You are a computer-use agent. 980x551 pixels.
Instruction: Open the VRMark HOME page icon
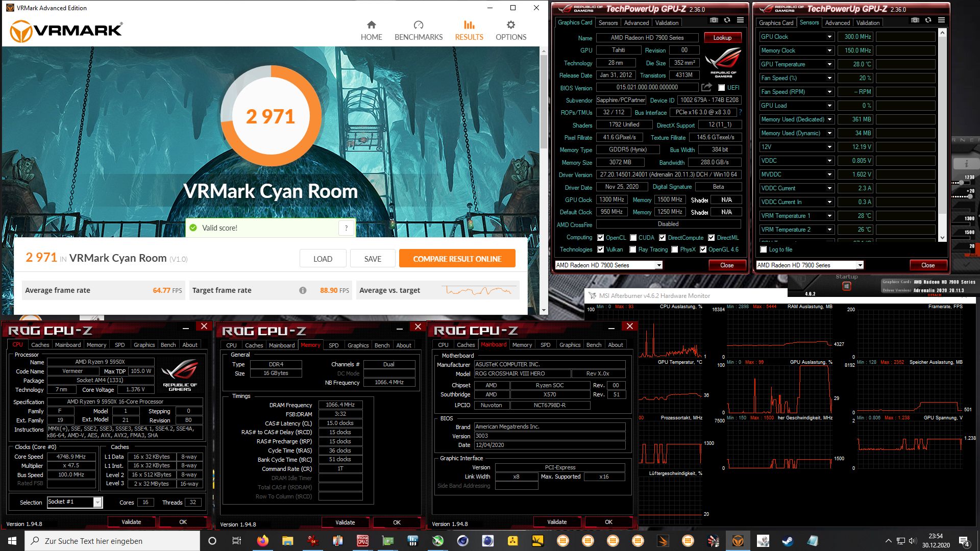tap(371, 25)
